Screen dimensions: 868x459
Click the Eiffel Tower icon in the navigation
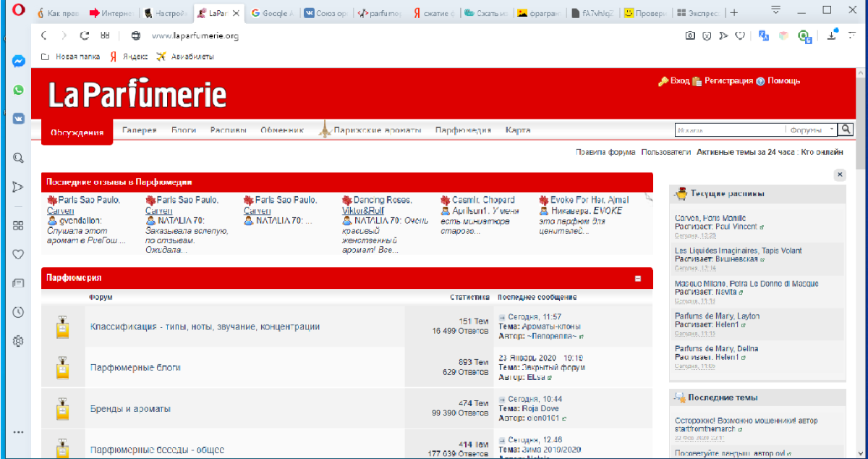click(x=325, y=130)
